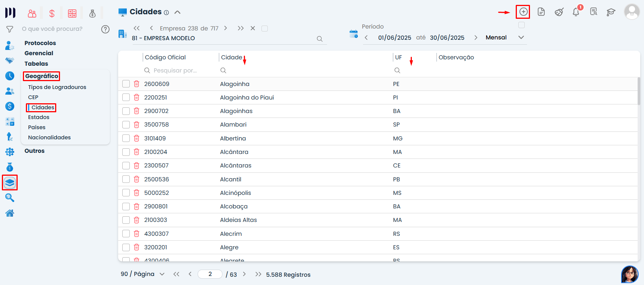Go to the previous period arrow
Viewport: 644px width, 285px height.
click(x=366, y=38)
